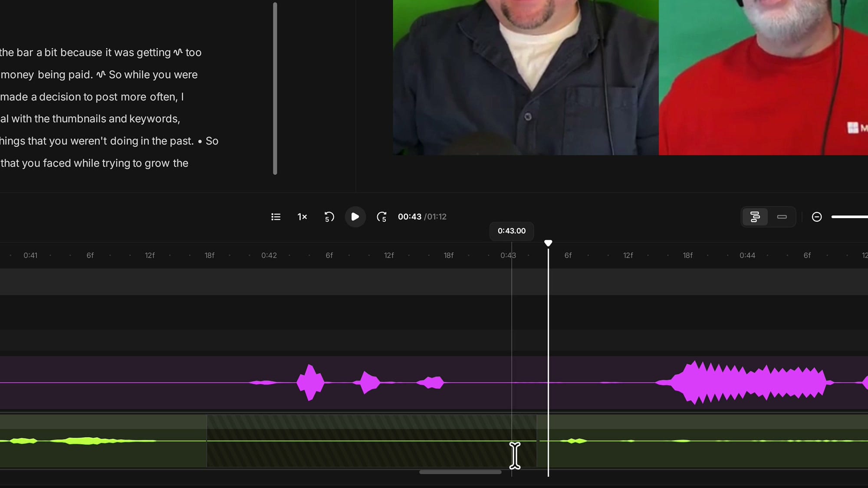This screenshot has height=488, width=868.
Task: Click the Play button
Action: [x=355, y=216]
